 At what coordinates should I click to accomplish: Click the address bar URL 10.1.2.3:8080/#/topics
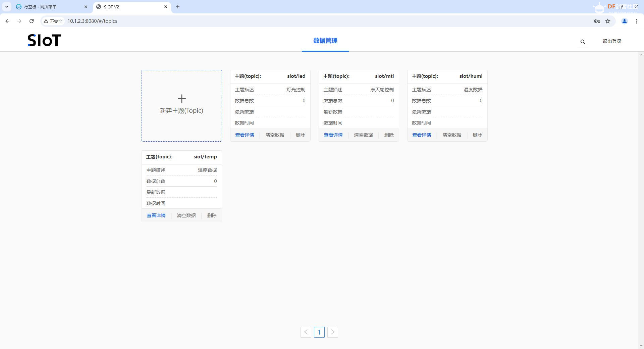92,21
